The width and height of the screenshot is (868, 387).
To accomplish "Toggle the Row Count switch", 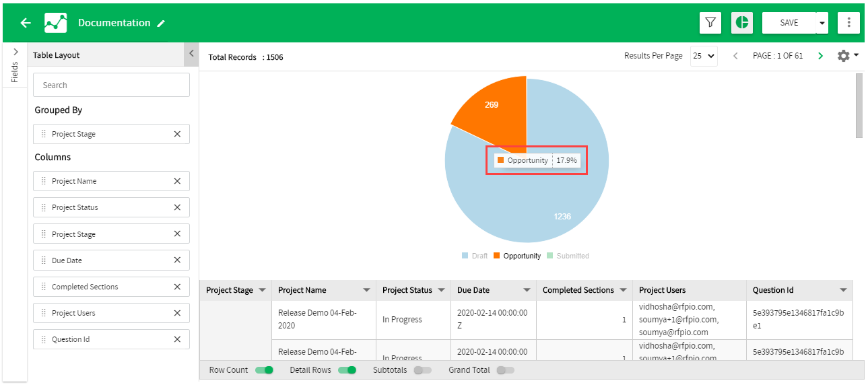I will (264, 370).
